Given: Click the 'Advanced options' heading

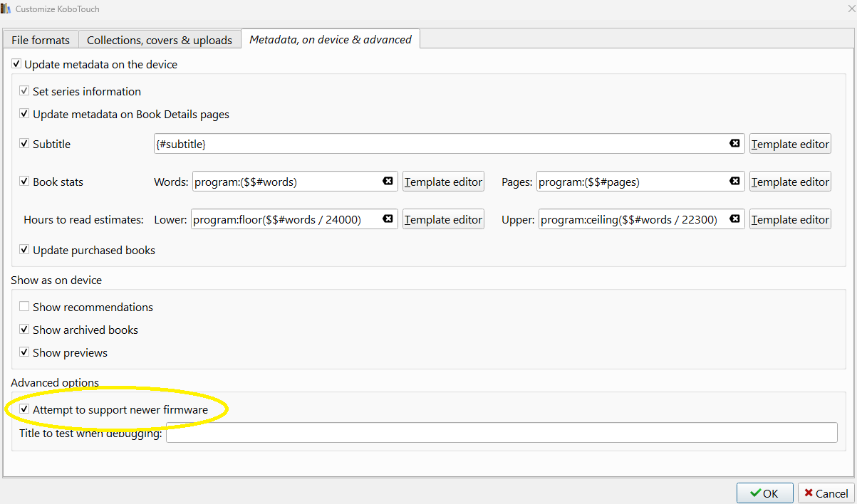Looking at the screenshot, I should 55,382.
